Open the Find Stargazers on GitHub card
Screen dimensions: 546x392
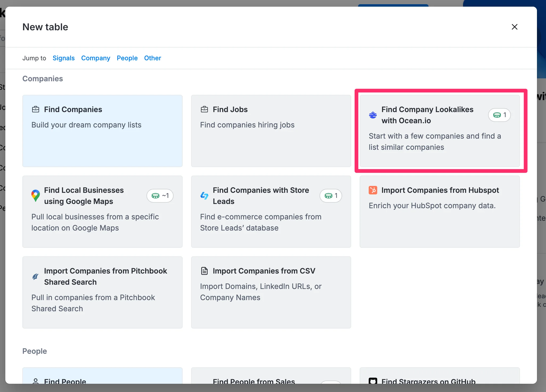[439, 377]
